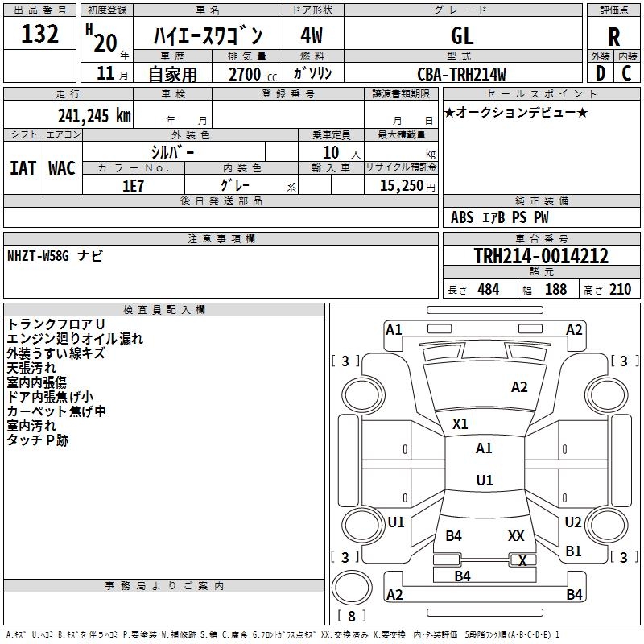Select the 注意事項欄 section header
Screen dimensions: 644x644
tap(221, 238)
